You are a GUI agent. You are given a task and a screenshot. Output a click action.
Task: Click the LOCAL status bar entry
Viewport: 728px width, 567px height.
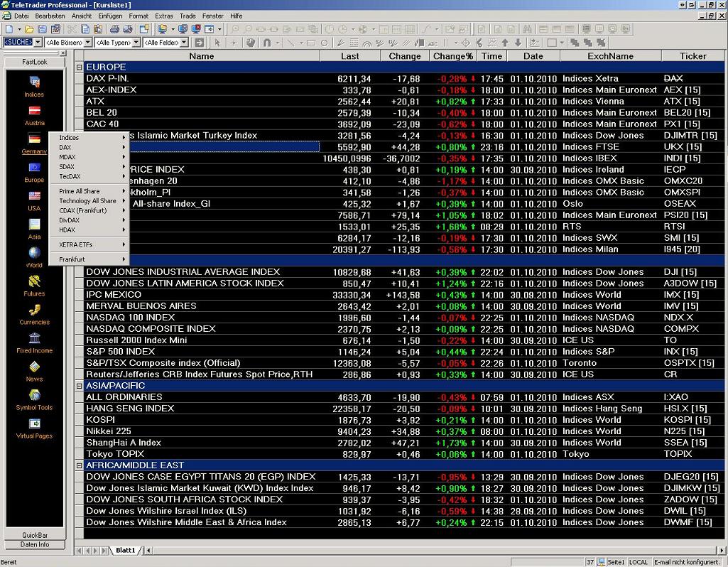[638, 562]
